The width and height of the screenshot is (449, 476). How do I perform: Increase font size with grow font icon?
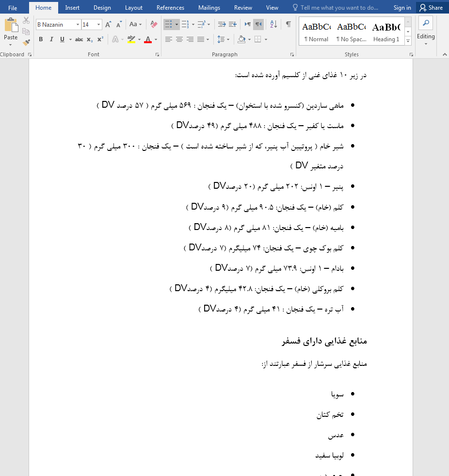coord(108,25)
